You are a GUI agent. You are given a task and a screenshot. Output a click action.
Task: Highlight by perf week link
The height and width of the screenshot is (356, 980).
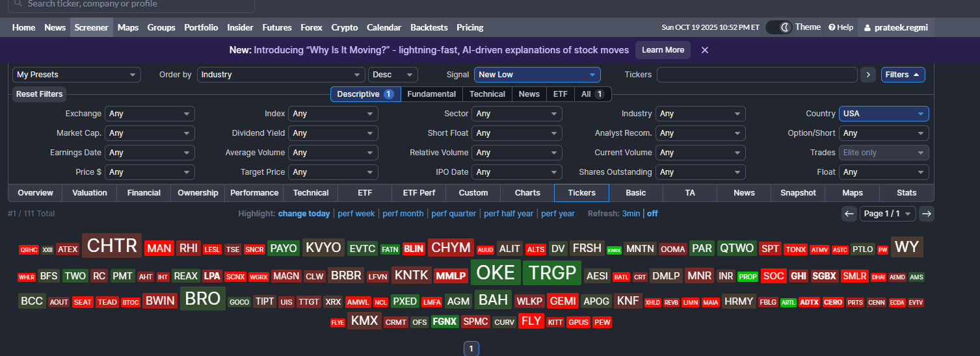coord(356,214)
